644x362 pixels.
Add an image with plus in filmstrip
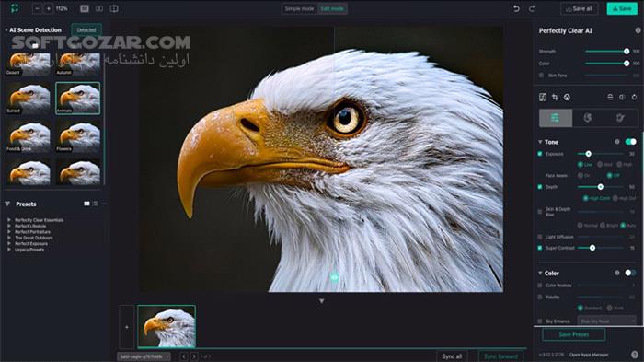[127, 327]
